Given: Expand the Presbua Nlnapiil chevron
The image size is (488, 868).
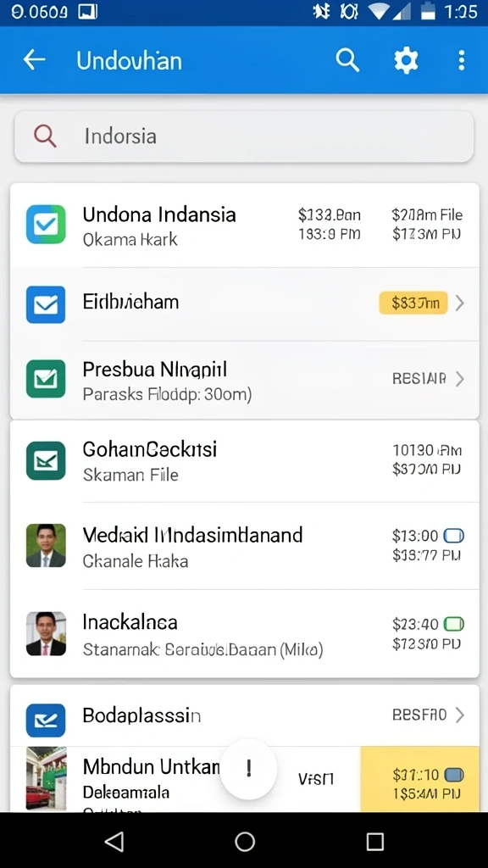Looking at the screenshot, I should point(459,379).
